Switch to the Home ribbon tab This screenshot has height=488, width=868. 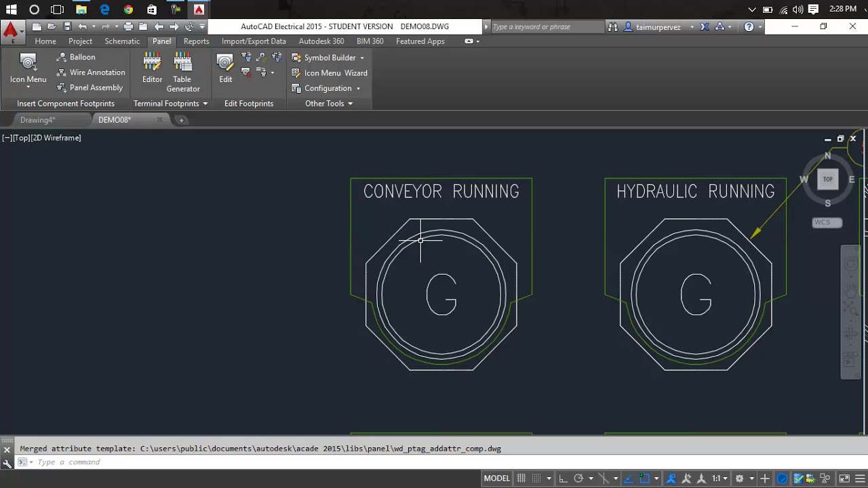point(45,41)
